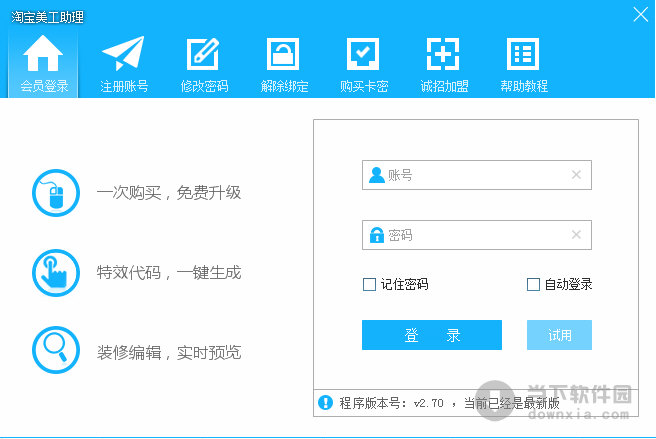The image size is (656, 439).
Task: Enable the 记住密码 checkbox
Action: (369, 285)
